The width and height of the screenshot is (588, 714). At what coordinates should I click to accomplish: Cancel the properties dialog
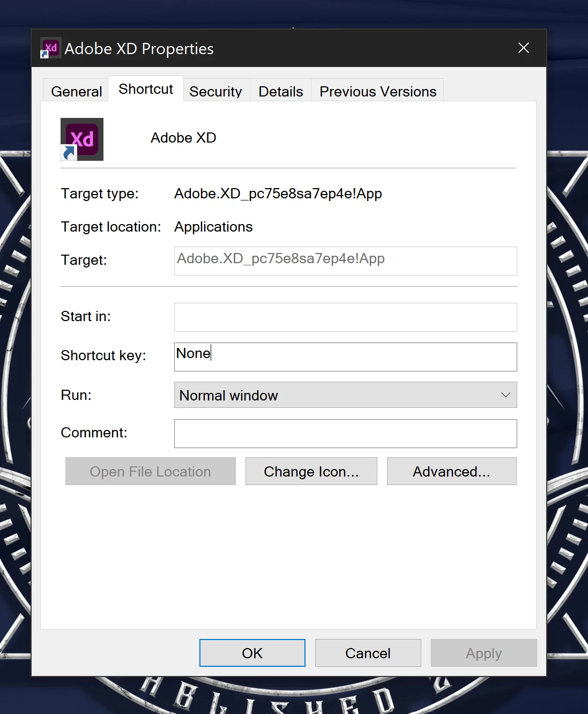[x=368, y=653]
